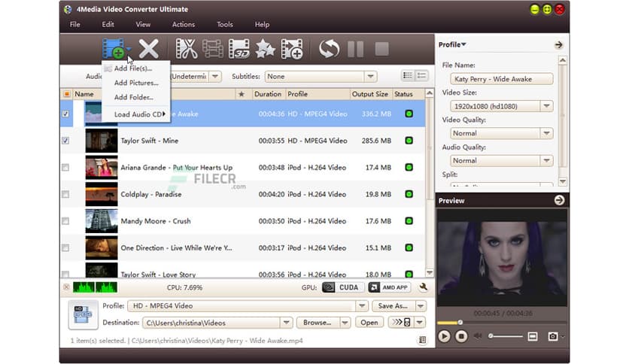Click the Preview panel expand arrow

[559, 200]
